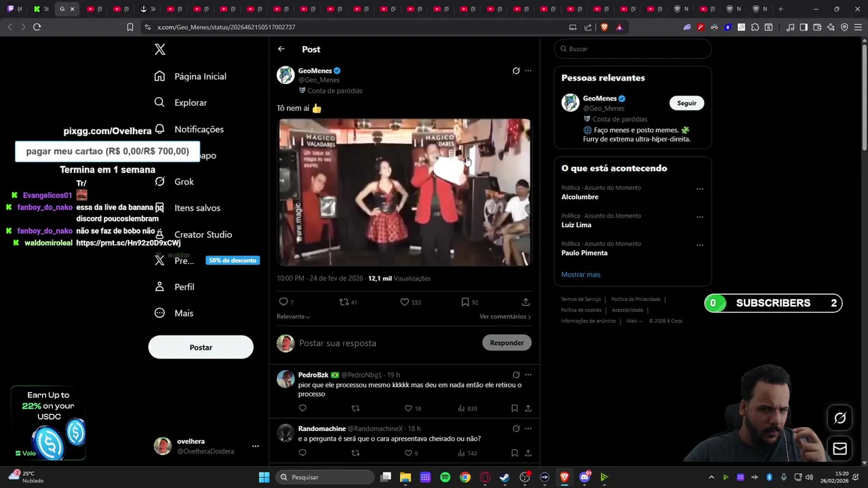
Task: Open GeoMenes profile avatar on post
Action: point(285,75)
